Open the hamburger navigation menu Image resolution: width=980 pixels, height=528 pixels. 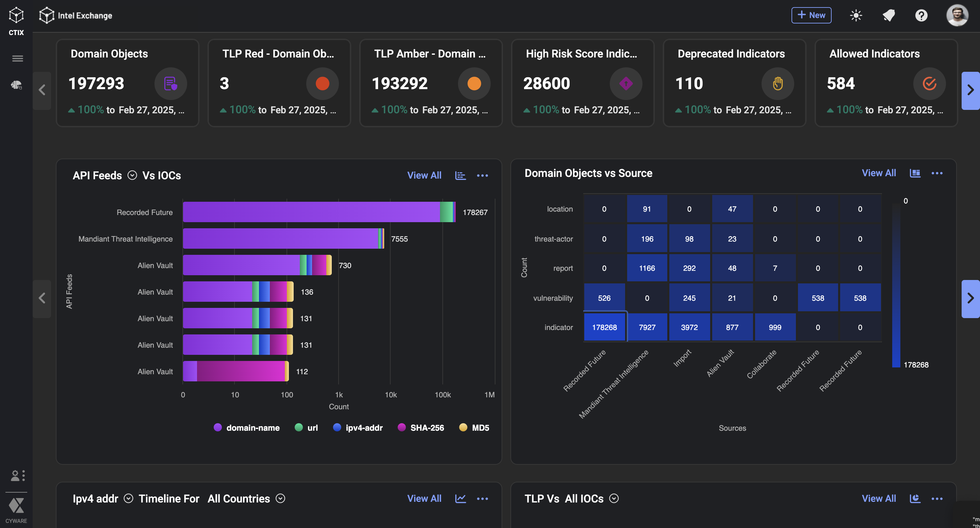pos(17,58)
